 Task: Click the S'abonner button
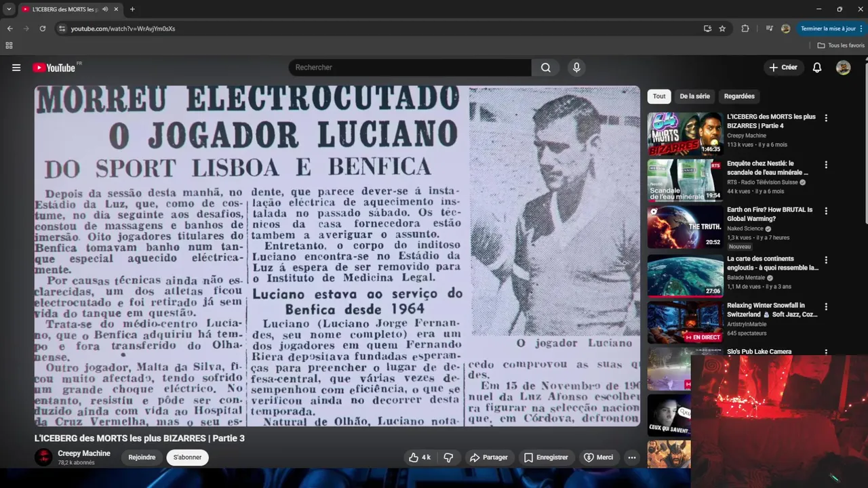coord(187,457)
